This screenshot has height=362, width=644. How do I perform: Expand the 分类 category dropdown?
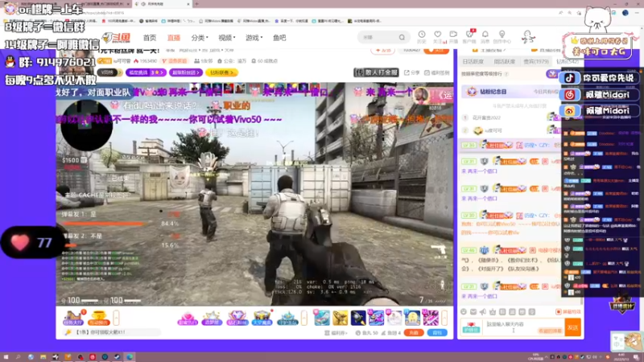(x=200, y=38)
